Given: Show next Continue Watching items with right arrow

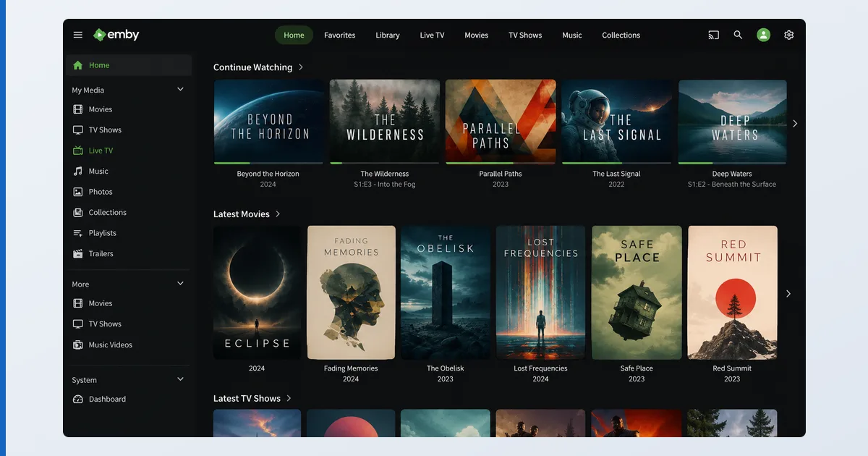Looking at the screenshot, I should pyautogui.click(x=795, y=124).
